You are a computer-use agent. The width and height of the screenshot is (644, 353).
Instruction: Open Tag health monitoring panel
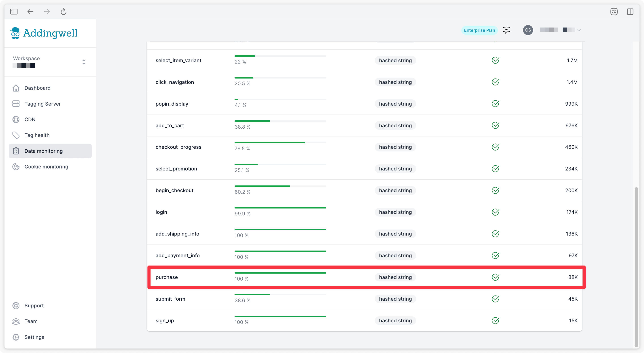(x=37, y=135)
